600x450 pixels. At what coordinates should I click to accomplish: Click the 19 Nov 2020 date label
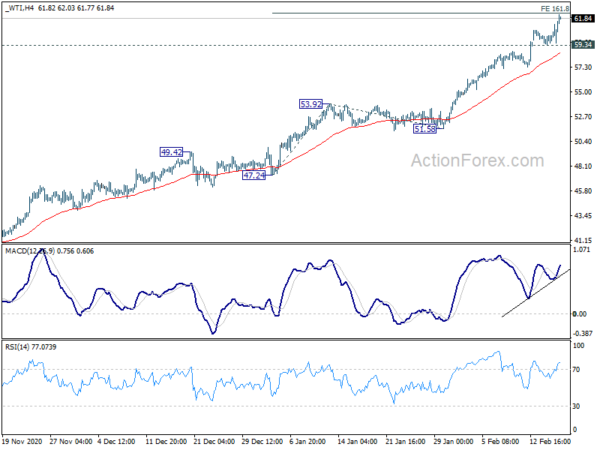coord(22,441)
